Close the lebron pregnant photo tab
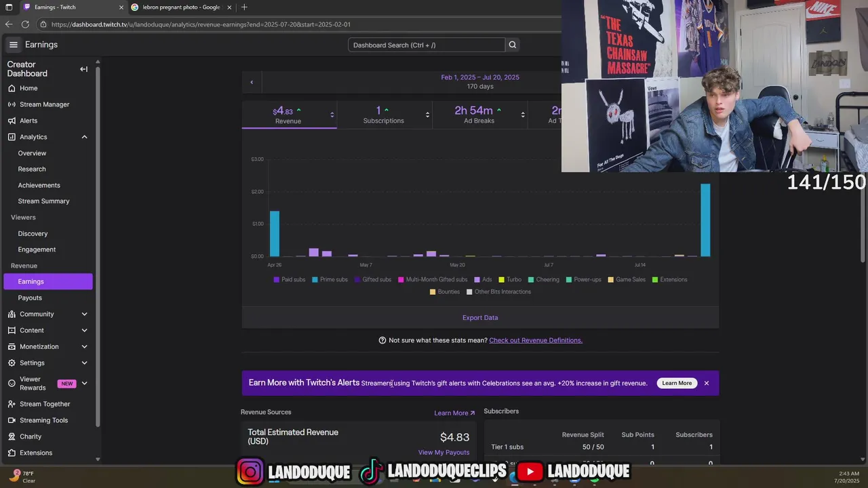The width and height of the screenshot is (868, 488). (x=229, y=7)
